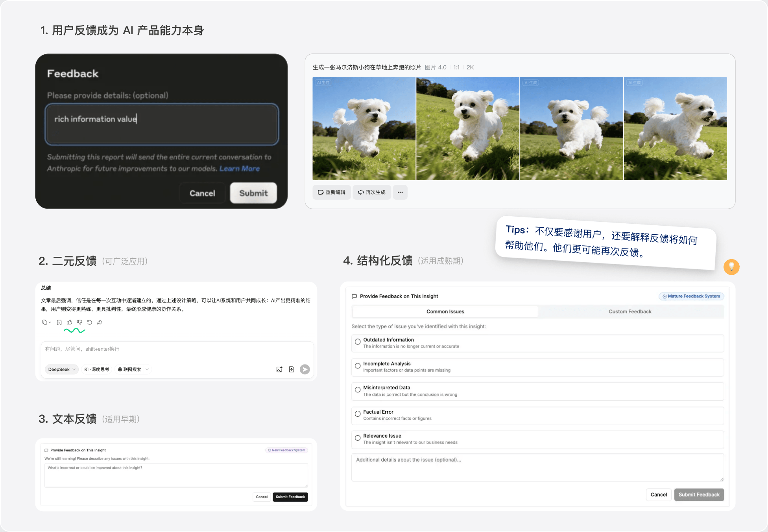Expand the small arrow beside the copy icon
The width and height of the screenshot is (768, 532).
[50, 322]
